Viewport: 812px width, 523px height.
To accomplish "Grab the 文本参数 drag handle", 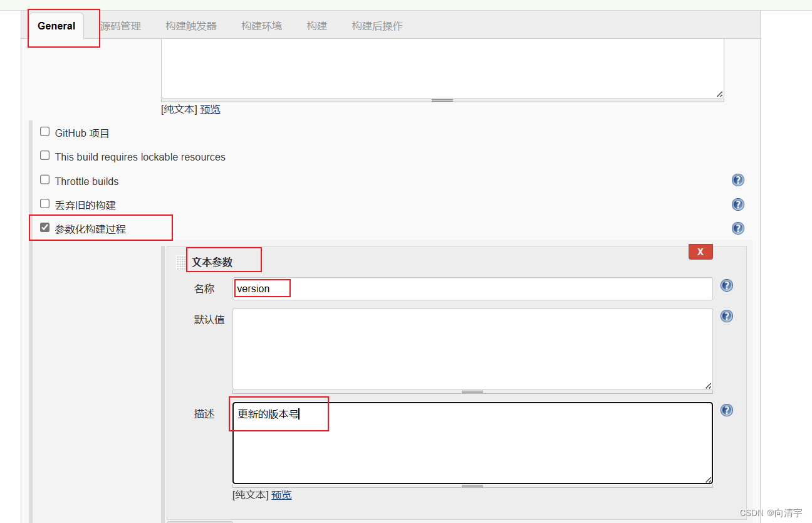I will point(180,262).
